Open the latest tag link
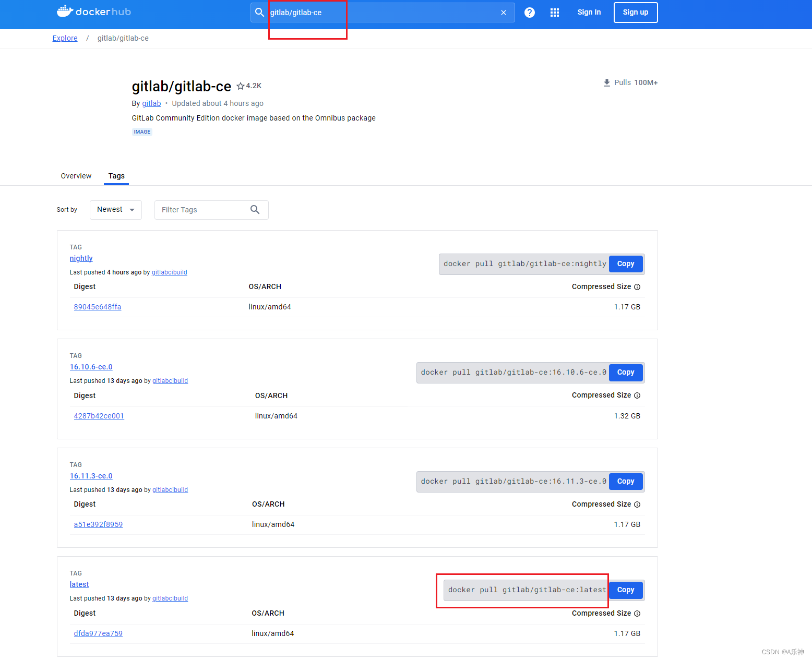 [x=79, y=584]
